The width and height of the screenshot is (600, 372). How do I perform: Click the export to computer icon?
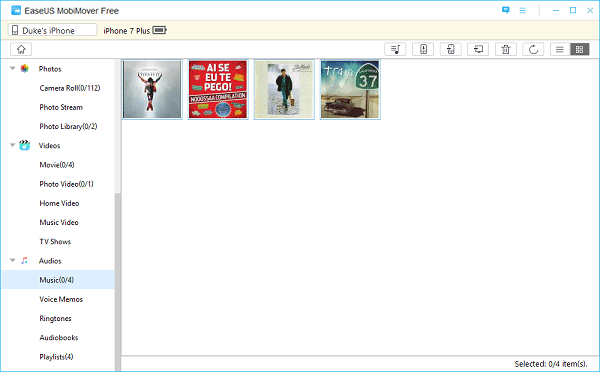[478, 49]
